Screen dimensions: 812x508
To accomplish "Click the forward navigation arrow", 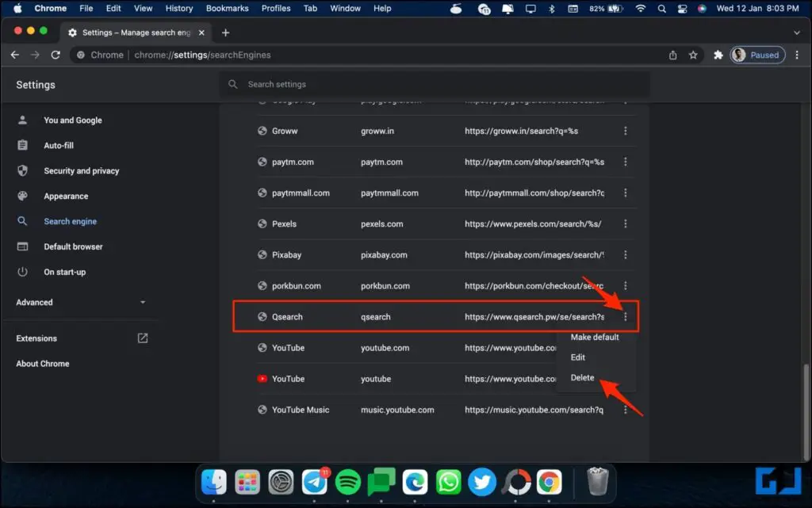I will coord(35,55).
